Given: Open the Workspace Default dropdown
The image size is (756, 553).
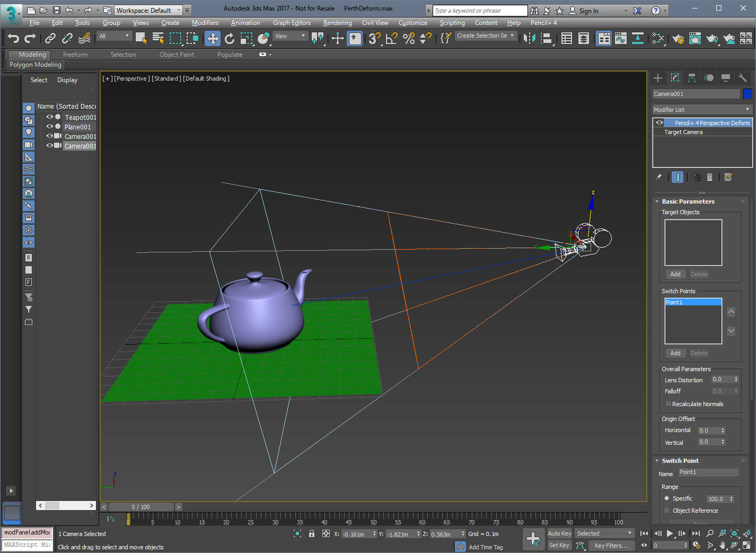Looking at the screenshot, I should click(x=148, y=11).
